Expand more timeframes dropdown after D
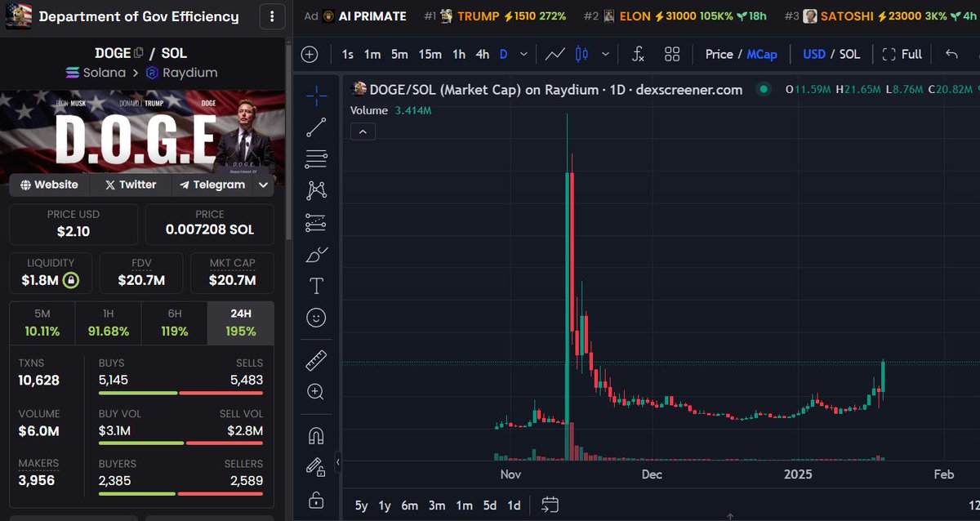The width and height of the screenshot is (980, 521). coord(523,54)
